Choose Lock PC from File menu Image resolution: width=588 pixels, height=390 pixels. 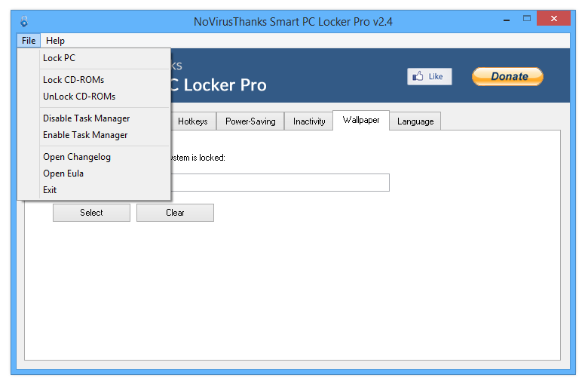[x=93, y=58]
